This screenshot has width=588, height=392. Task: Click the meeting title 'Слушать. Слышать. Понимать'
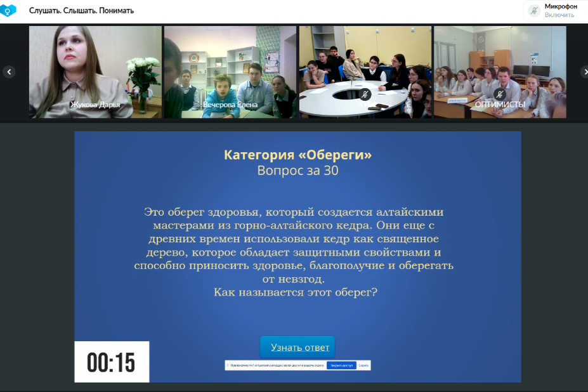pos(81,11)
